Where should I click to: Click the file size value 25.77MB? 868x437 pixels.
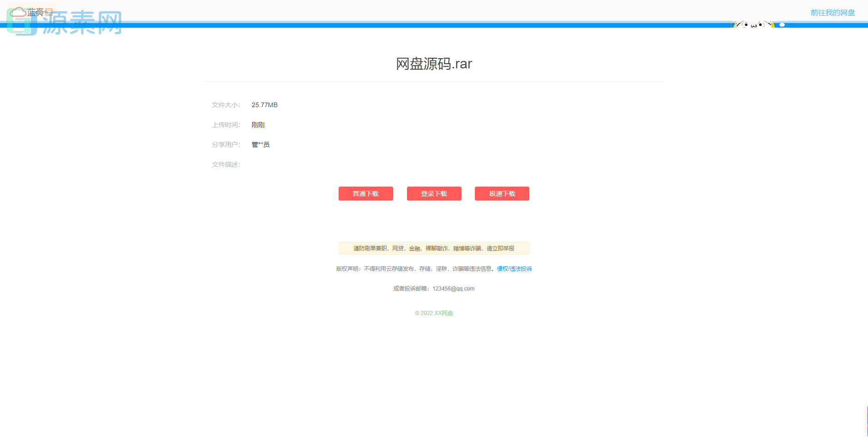(x=264, y=105)
